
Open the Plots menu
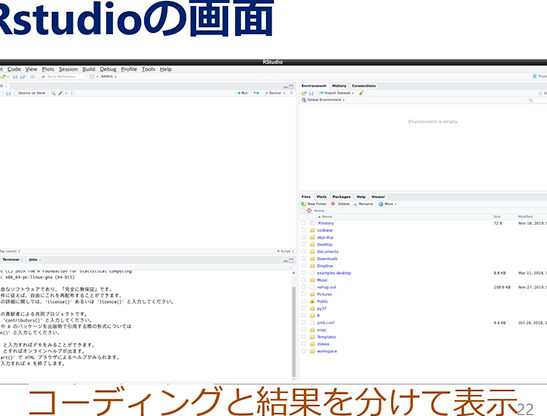pyautogui.click(x=48, y=69)
